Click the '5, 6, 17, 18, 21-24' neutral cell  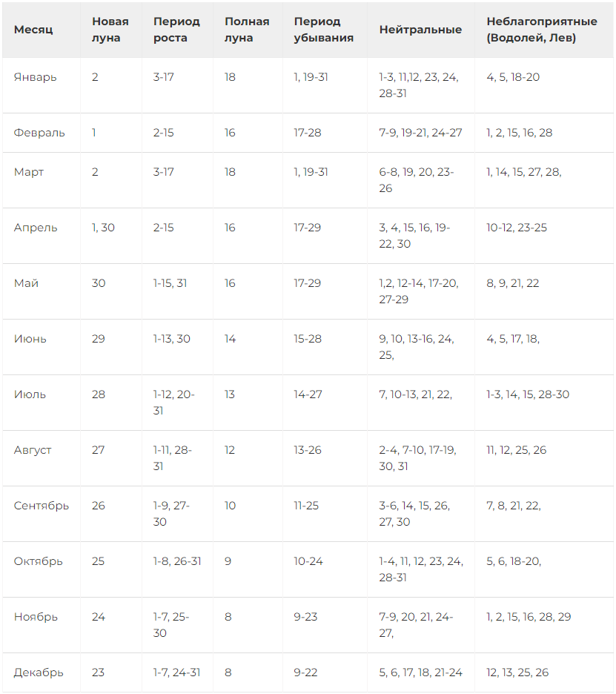(420, 672)
